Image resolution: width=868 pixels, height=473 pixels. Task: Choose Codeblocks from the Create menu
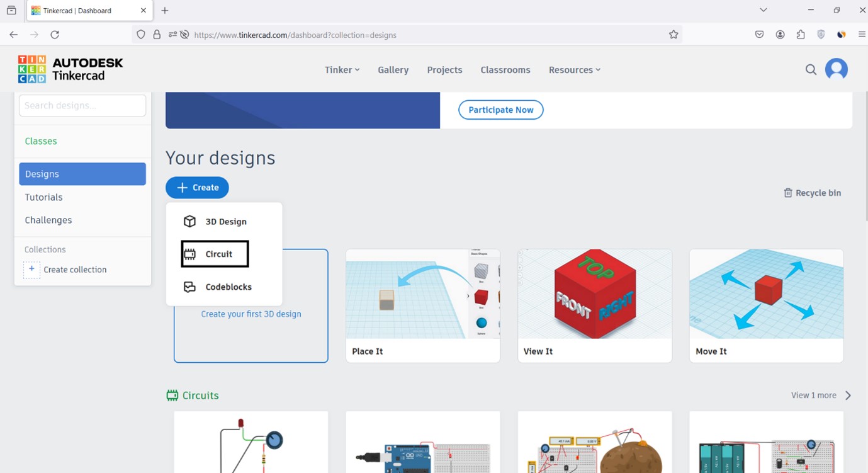tap(218, 287)
